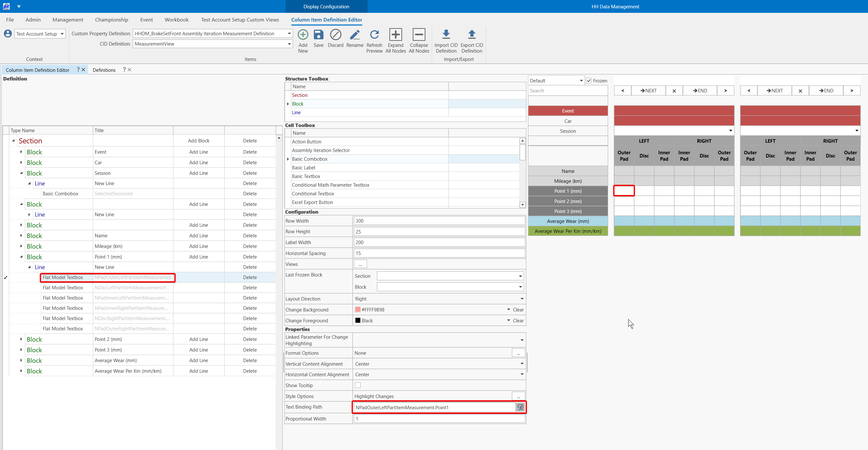Click Expand All Nodes icon
The height and width of the screenshot is (450, 868).
pos(395,35)
